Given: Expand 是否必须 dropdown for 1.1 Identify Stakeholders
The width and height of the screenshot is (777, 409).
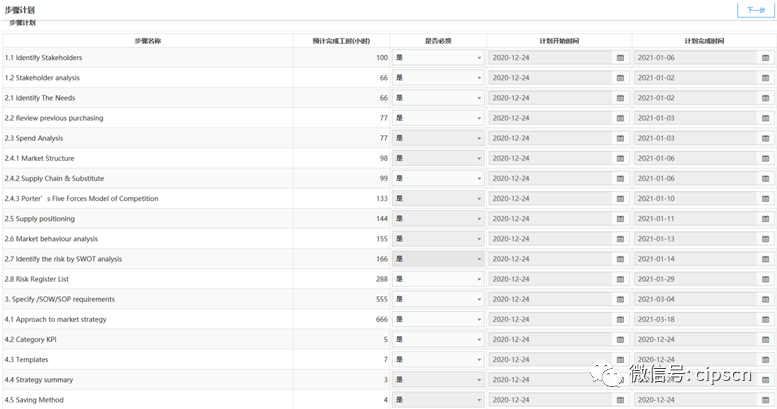Looking at the screenshot, I should pyautogui.click(x=438, y=58).
